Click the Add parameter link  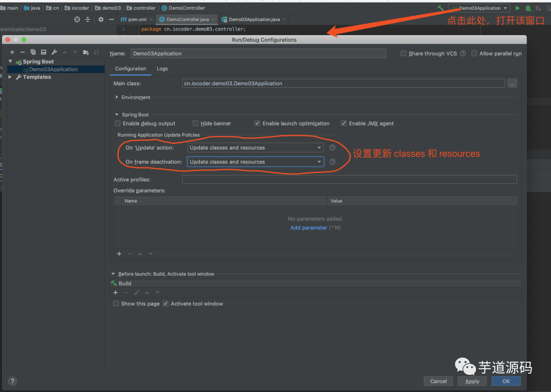tap(309, 228)
